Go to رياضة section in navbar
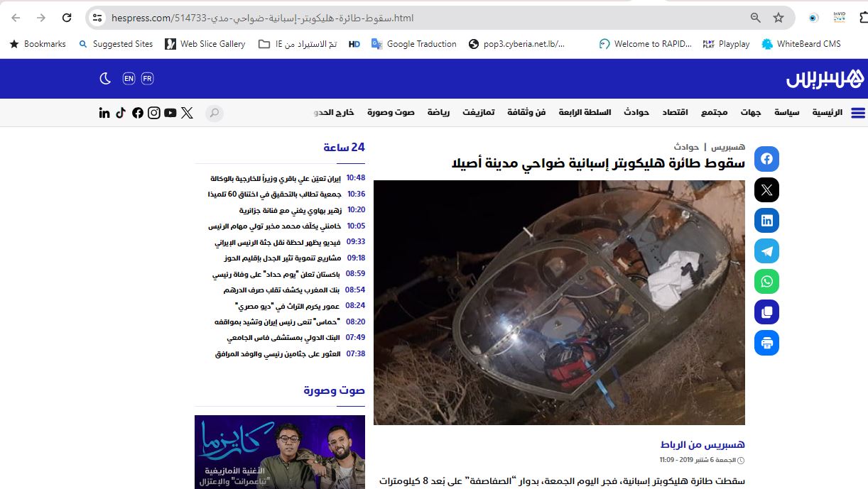868x489 pixels. 438,113
